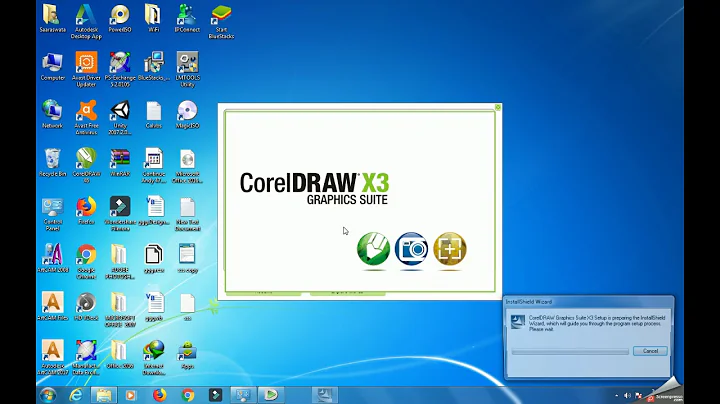Click the Start BlueStacks shortcut
The height and width of the screenshot is (404, 720).
point(221,22)
